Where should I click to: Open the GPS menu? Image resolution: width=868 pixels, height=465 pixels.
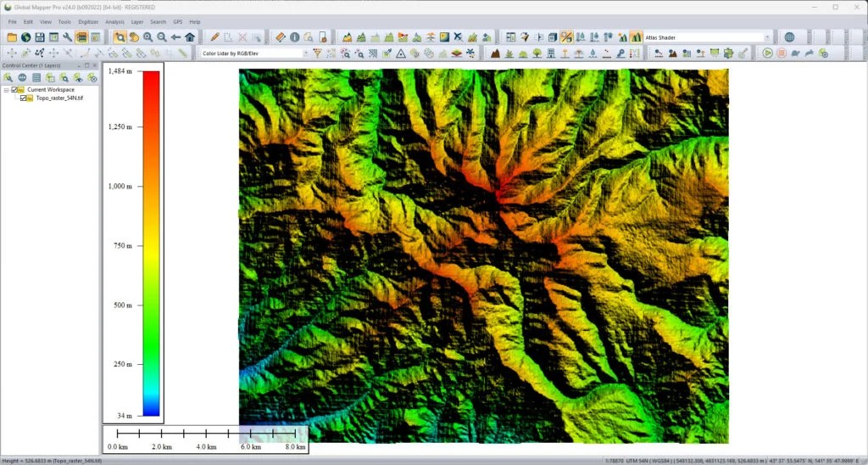click(178, 22)
